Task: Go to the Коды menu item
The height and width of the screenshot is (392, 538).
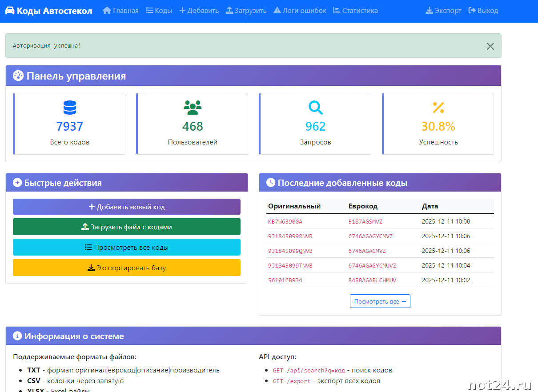Action: tap(159, 11)
